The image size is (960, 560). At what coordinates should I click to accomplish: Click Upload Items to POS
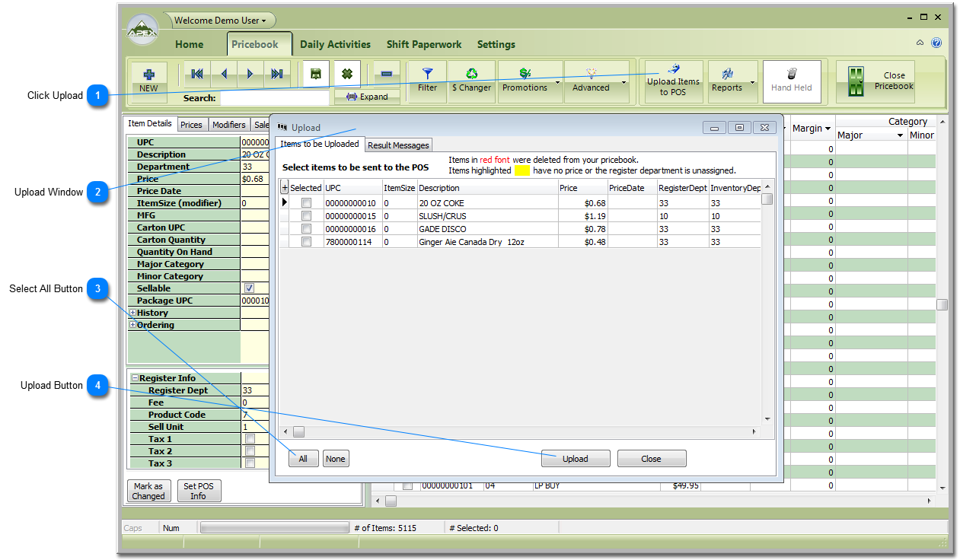click(673, 81)
